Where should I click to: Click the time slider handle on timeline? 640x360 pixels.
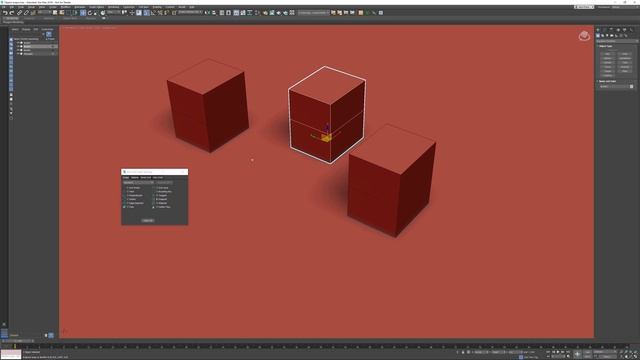point(17,341)
